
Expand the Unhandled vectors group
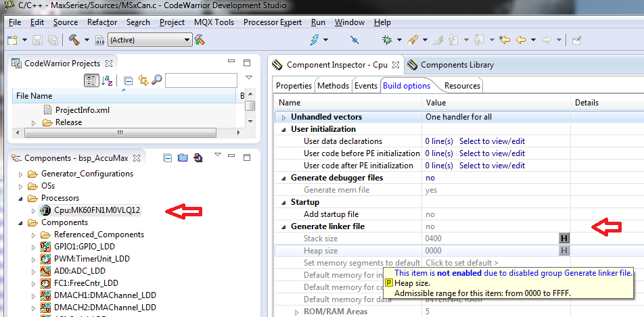[283, 118]
